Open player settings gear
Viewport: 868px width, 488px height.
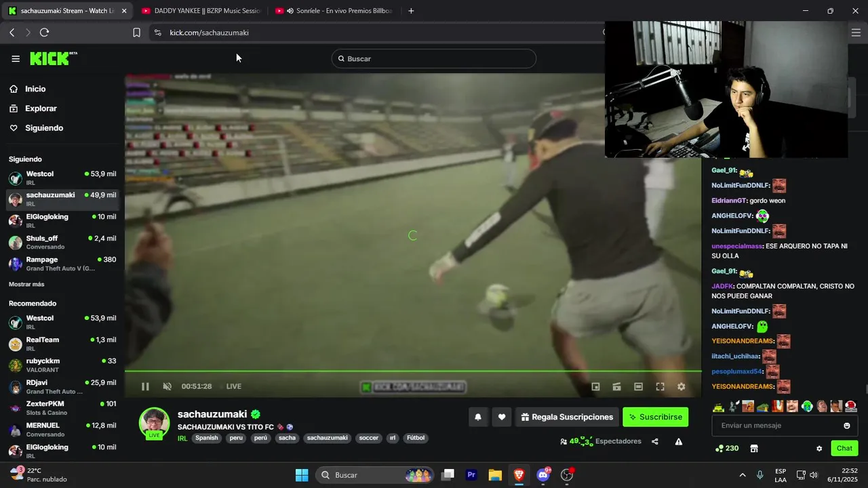coord(681,386)
